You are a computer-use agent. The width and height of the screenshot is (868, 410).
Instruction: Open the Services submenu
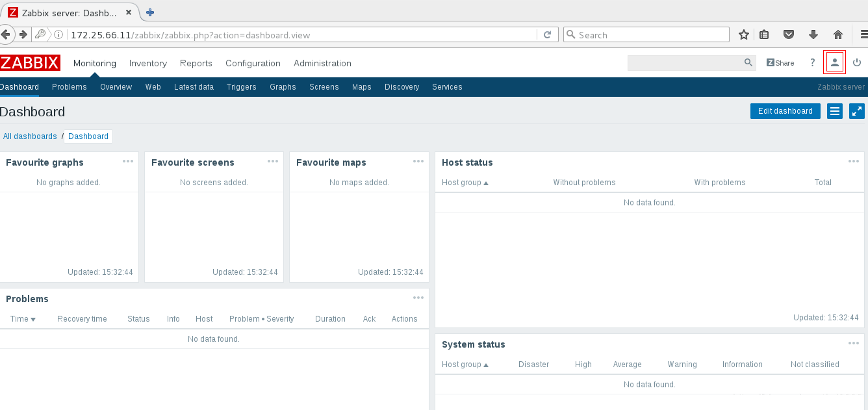click(447, 87)
